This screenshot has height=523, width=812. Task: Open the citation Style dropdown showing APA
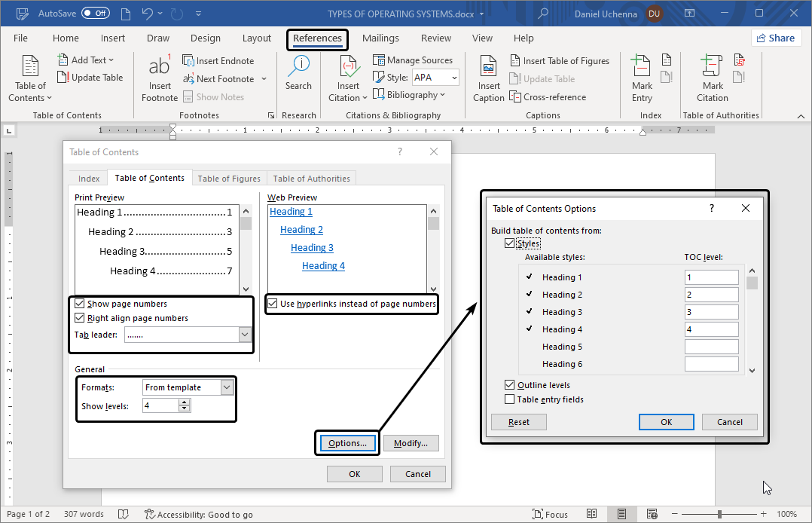point(435,78)
